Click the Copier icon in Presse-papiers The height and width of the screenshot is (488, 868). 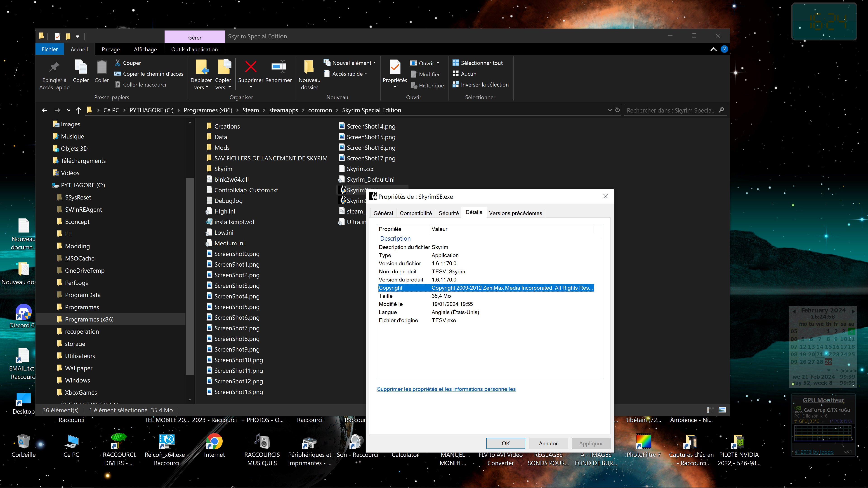(81, 67)
